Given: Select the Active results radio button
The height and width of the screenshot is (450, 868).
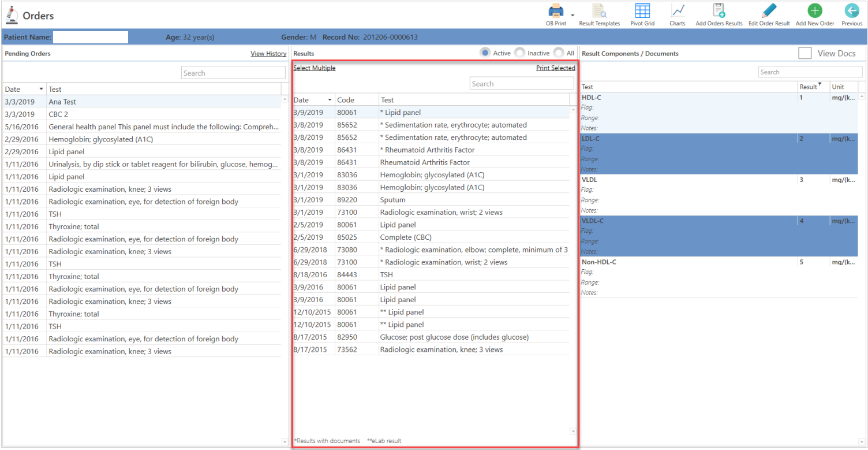Looking at the screenshot, I should point(485,53).
